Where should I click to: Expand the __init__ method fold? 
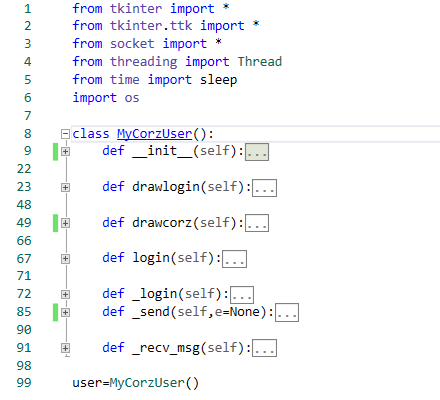[x=65, y=151]
